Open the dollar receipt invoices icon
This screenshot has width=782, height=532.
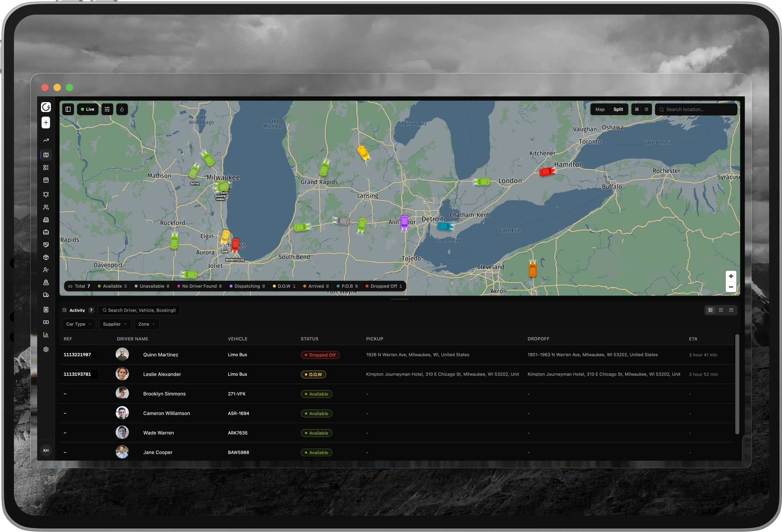pos(46,309)
